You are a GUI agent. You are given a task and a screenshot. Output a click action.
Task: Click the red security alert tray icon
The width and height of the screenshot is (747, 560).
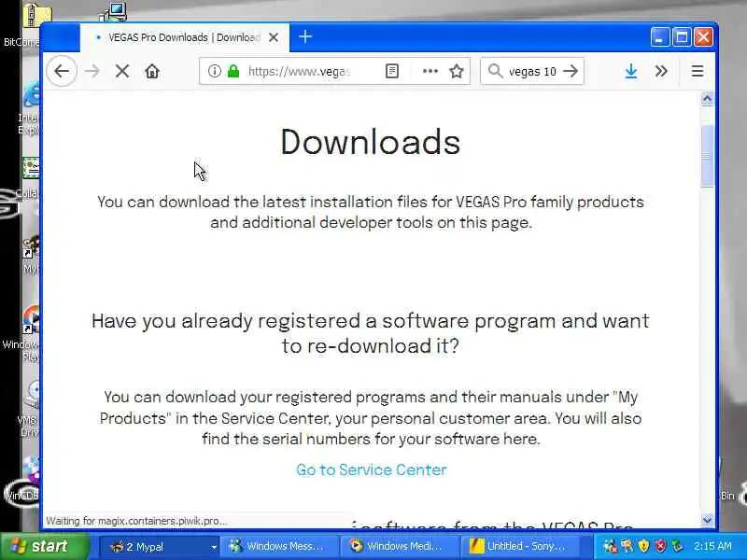click(660, 546)
